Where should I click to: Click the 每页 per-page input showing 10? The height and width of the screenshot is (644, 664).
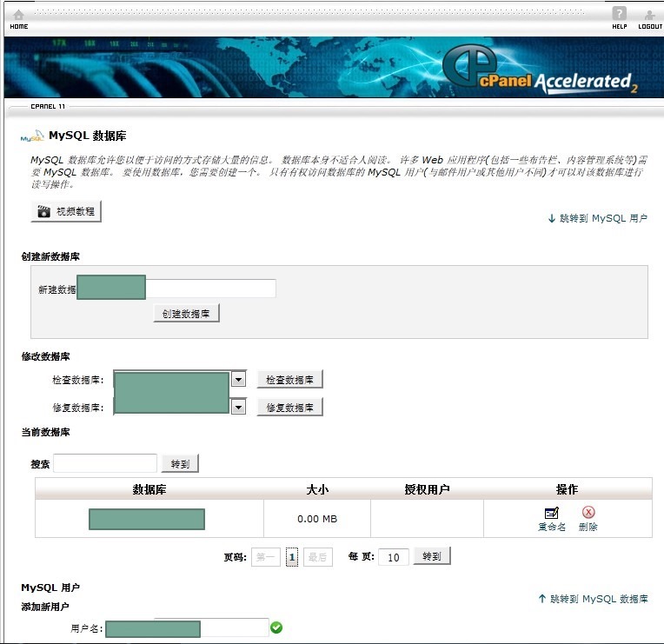point(394,557)
